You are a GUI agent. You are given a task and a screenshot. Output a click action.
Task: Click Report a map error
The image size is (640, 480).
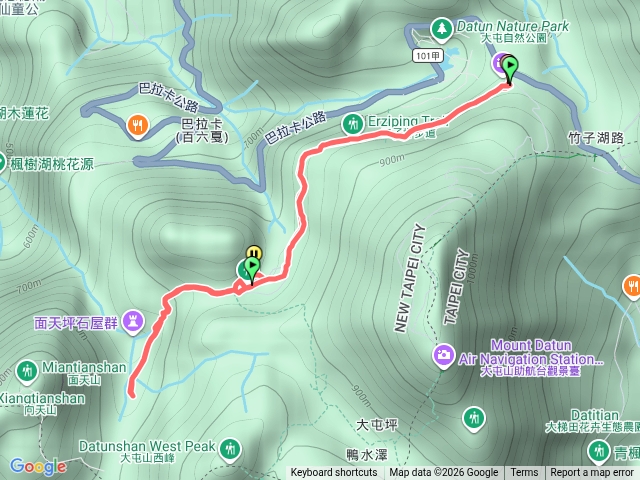click(x=592, y=473)
